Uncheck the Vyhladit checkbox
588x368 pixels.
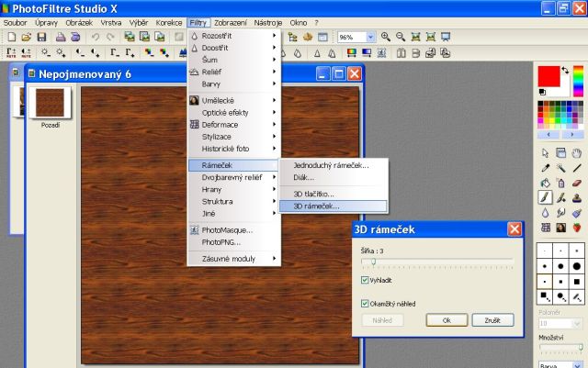(365, 280)
